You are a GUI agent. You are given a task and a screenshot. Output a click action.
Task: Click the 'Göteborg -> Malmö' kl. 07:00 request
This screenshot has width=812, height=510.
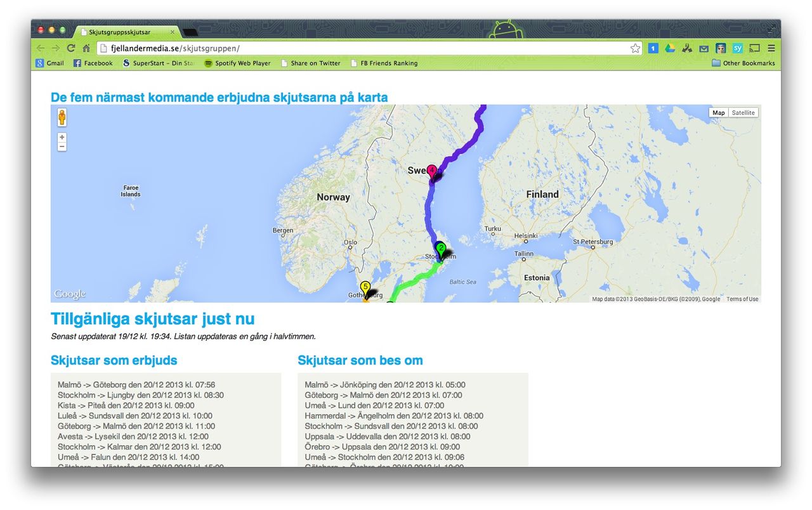383,395
